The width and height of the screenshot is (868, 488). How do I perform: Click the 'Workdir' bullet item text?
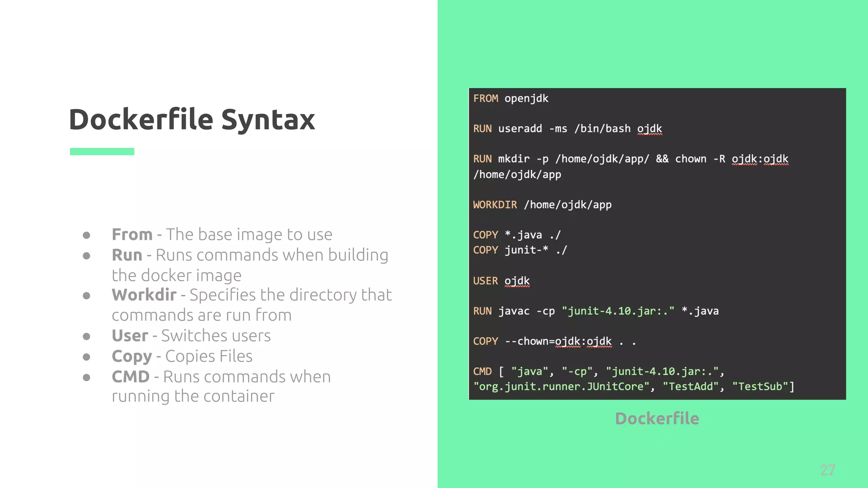coord(252,305)
